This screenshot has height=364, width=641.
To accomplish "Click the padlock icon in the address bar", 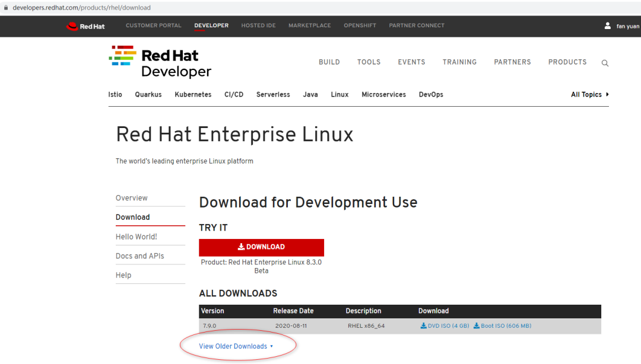I will [x=6, y=8].
